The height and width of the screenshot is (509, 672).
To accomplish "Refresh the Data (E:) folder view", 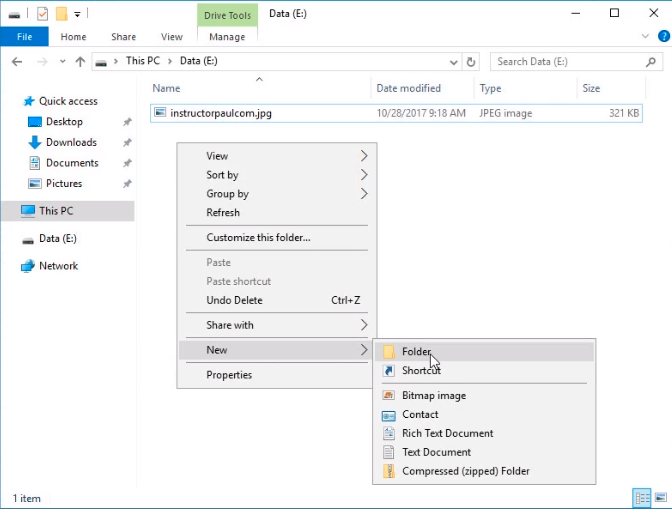I will [x=471, y=61].
